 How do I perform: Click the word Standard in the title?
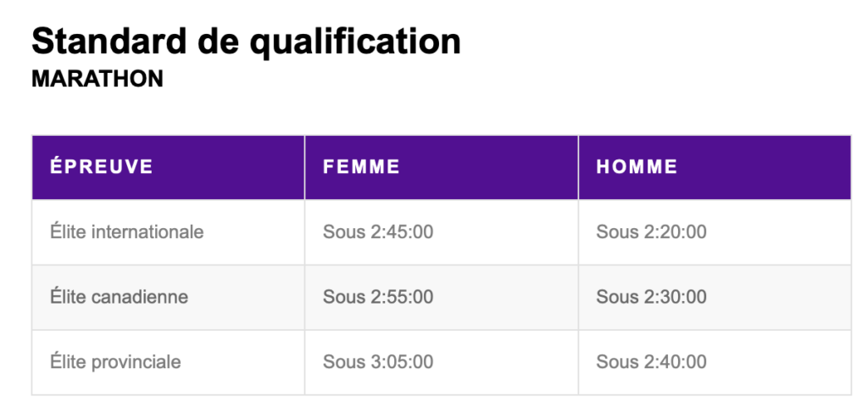(109, 41)
